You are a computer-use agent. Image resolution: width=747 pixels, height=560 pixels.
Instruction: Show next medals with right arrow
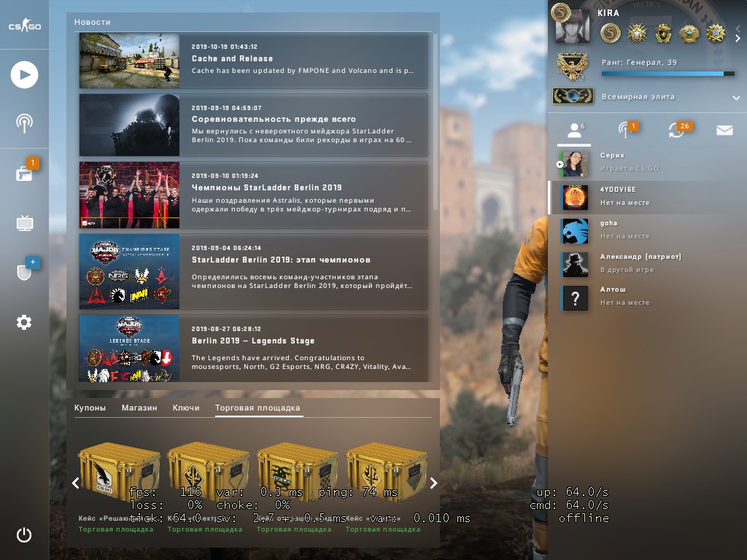pos(738,38)
